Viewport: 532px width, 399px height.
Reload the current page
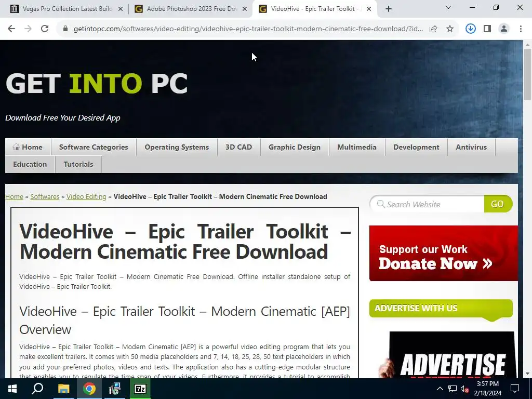[45, 29]
